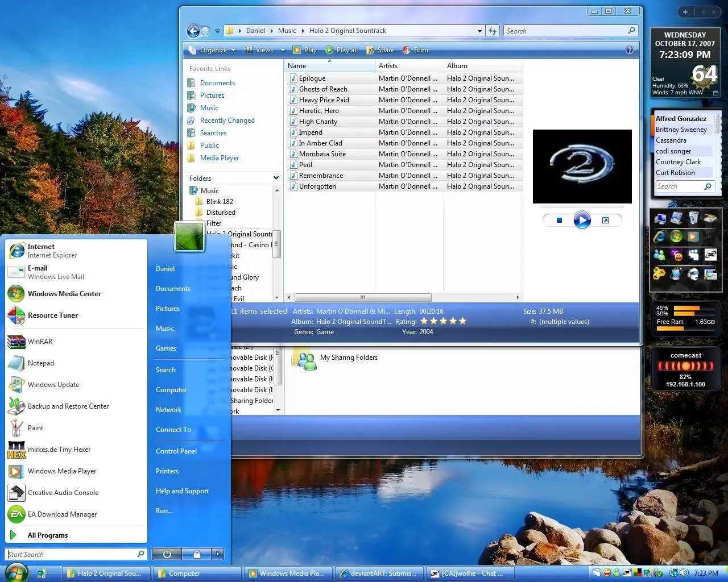This screenshot has width=728, height=582.
Task: Click the Windows Start orb
Action: click(x=16, y=572)
